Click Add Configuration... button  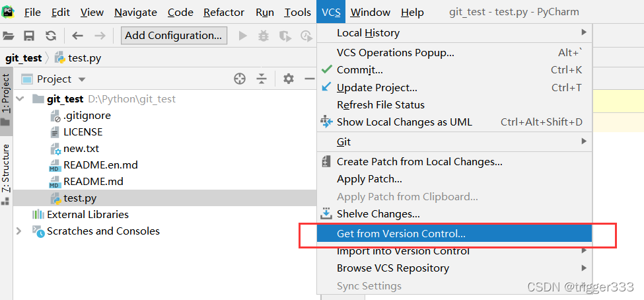tap(174, 36)
